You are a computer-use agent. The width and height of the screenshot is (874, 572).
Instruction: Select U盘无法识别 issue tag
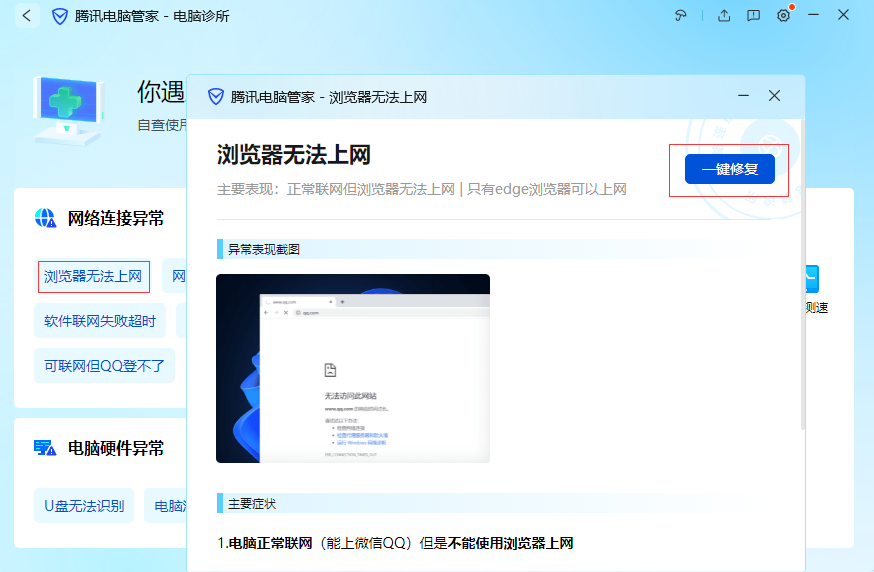pos(84,506)
